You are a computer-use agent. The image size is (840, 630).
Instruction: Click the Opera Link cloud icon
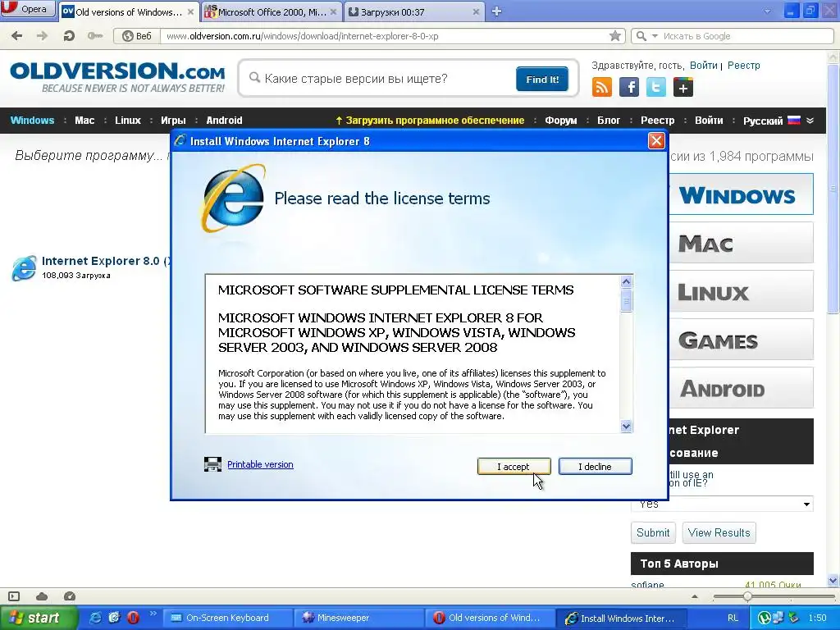point(42,596)
